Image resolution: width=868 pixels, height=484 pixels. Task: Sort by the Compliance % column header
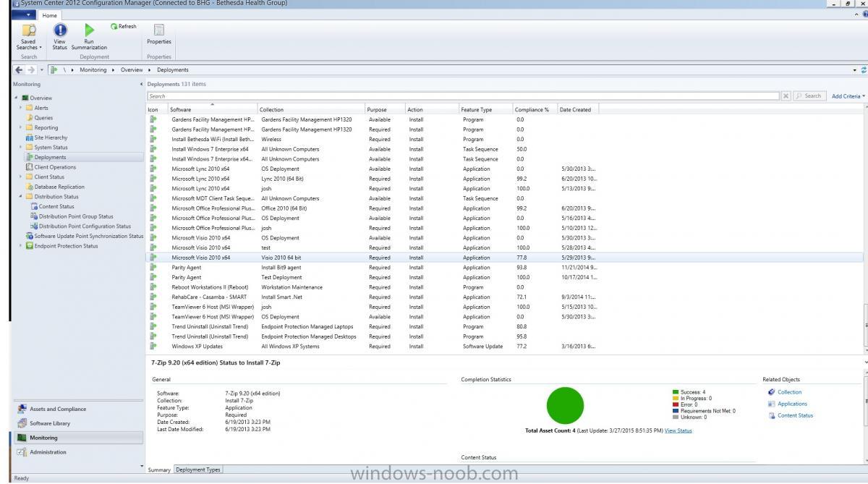tap(534, 110)
